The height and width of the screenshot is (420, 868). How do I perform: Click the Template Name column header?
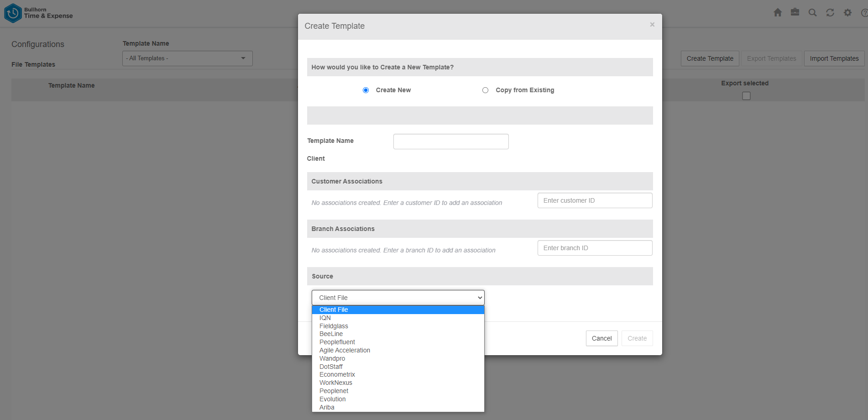click(72, 85)
